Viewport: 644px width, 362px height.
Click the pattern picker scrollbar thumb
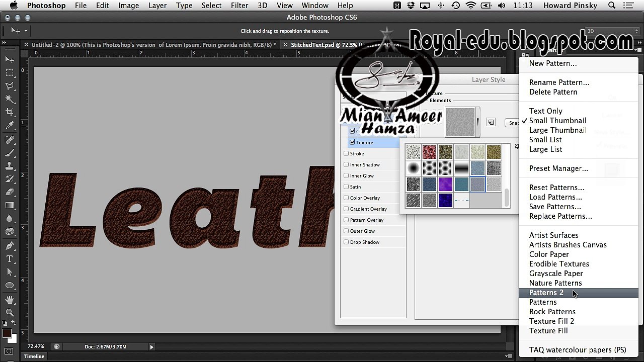(507, 197)
